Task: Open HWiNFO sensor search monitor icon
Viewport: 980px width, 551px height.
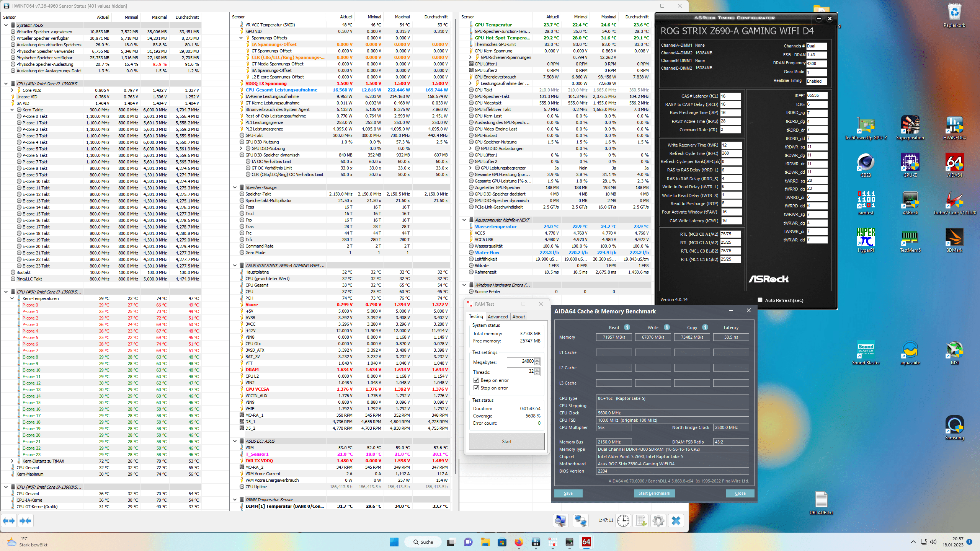Action: pyautogui.click(x=561, y=521)
